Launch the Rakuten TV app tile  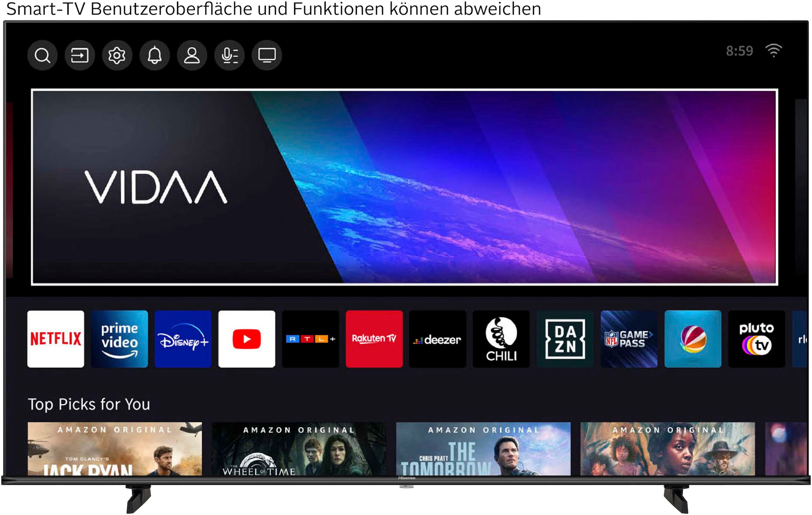[374, 339]
